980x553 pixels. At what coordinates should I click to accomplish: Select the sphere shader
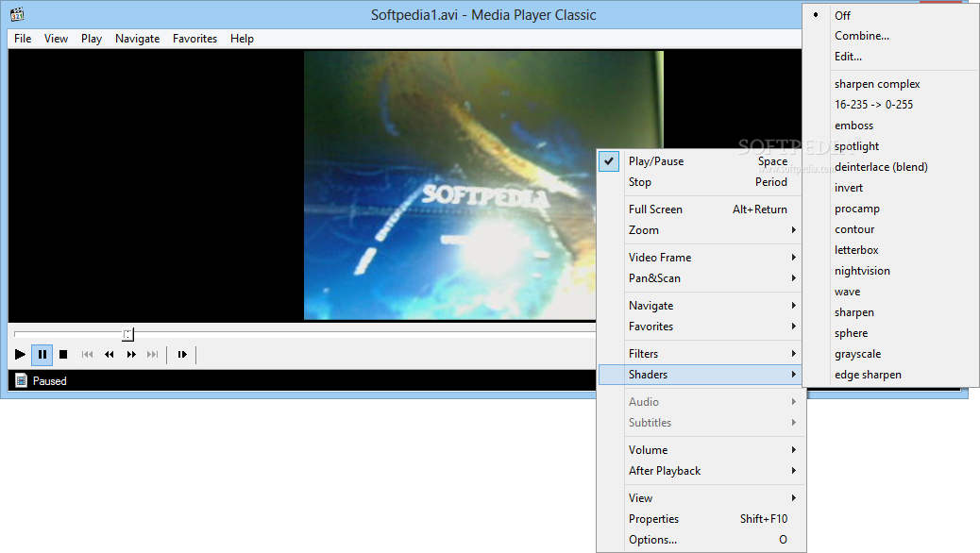[890, 333]
